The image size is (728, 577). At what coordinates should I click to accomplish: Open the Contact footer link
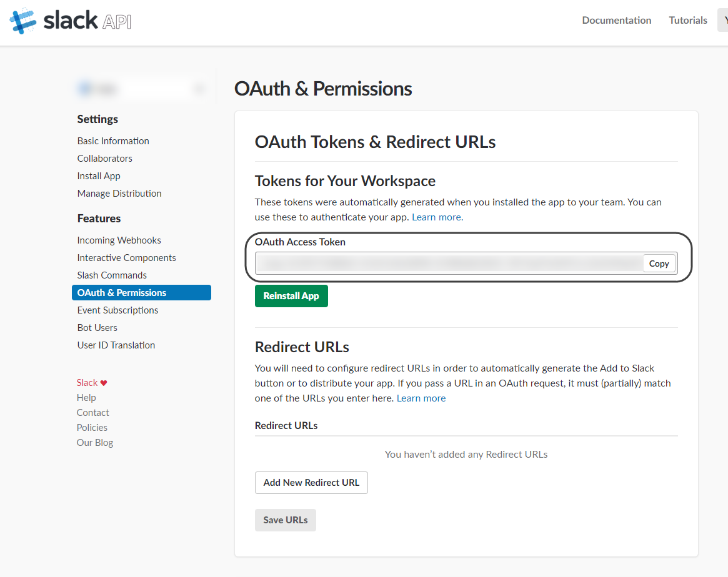[93, 413]
